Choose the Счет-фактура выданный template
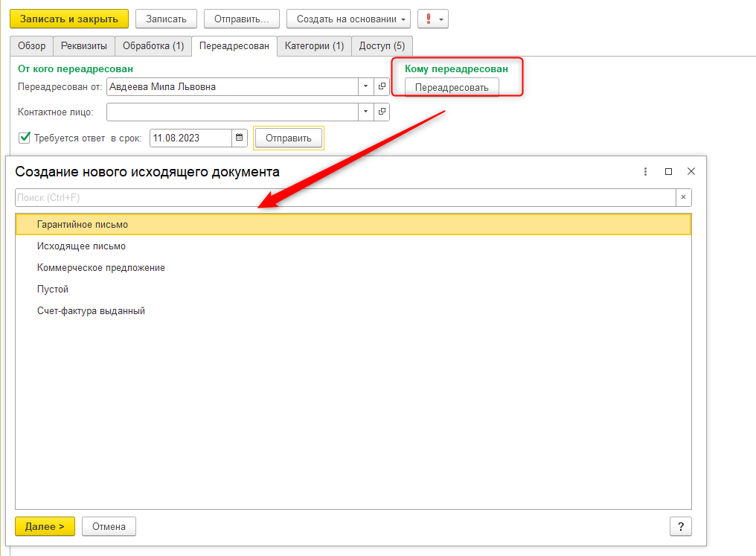756x556 pixels. coord(91,310)
